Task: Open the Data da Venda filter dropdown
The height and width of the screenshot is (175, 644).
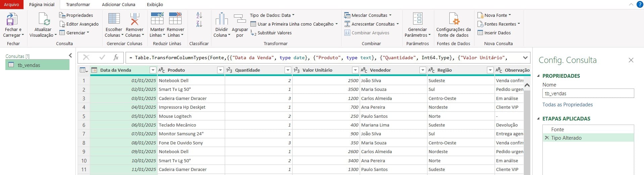Action: [x=153, y=70]
